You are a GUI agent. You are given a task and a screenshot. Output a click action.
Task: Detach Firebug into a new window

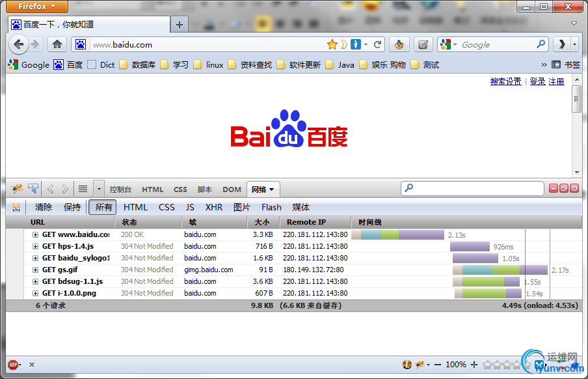[564, 188]
